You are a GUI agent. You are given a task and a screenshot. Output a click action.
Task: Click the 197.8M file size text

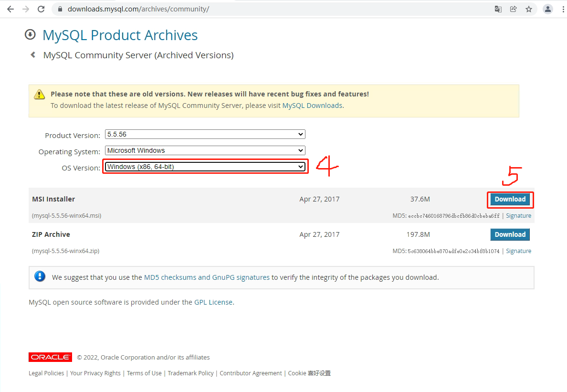[x=418, y=234]
